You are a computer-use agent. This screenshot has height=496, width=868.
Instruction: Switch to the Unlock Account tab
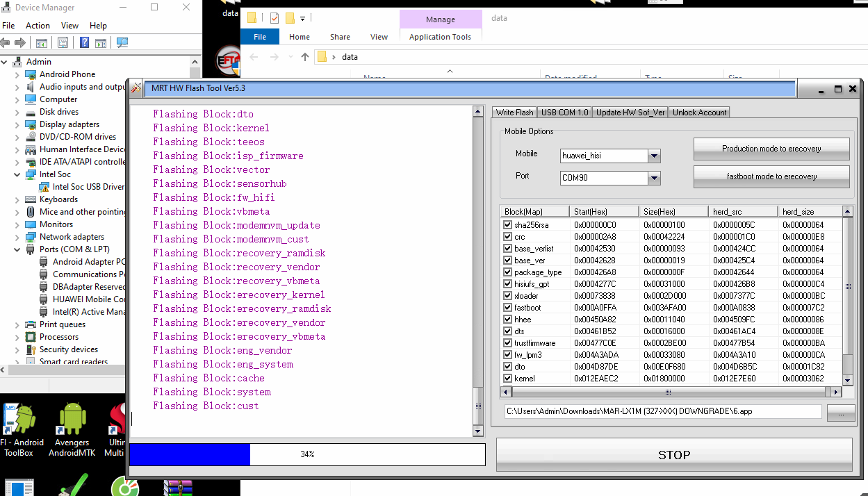tap(699, 113)
